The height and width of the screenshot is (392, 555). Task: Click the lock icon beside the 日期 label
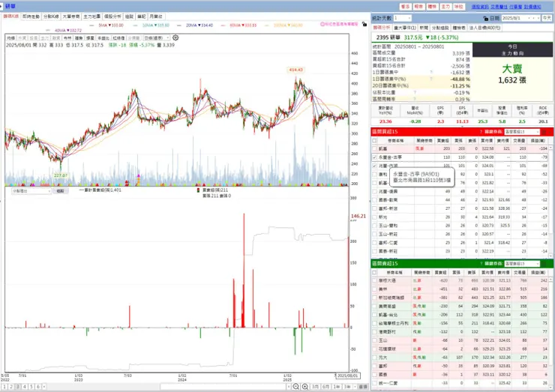486,18
